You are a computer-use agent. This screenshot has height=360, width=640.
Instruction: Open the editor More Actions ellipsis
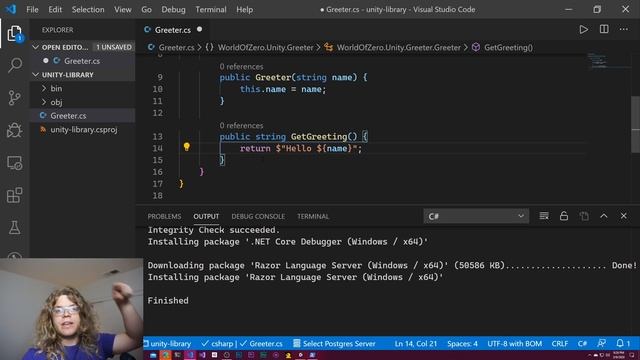point(624,29)
